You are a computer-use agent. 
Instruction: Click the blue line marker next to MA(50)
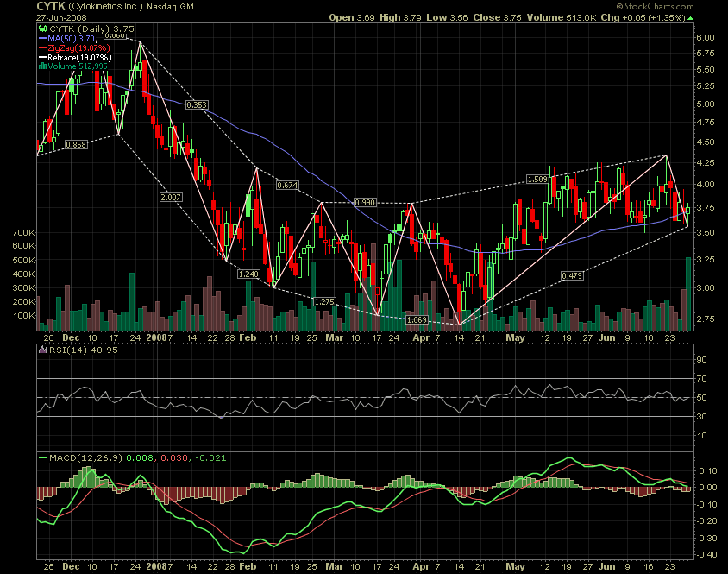point(43,39)
